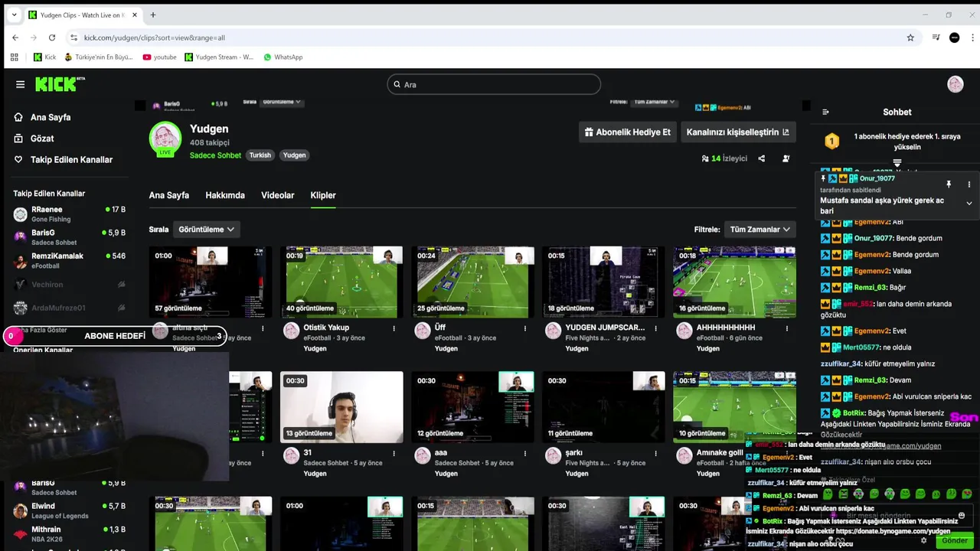The width and height of the screenshot is (980, 551).
Task: Click username Onur_19077 in pinned message
Action: pos(877,178)
